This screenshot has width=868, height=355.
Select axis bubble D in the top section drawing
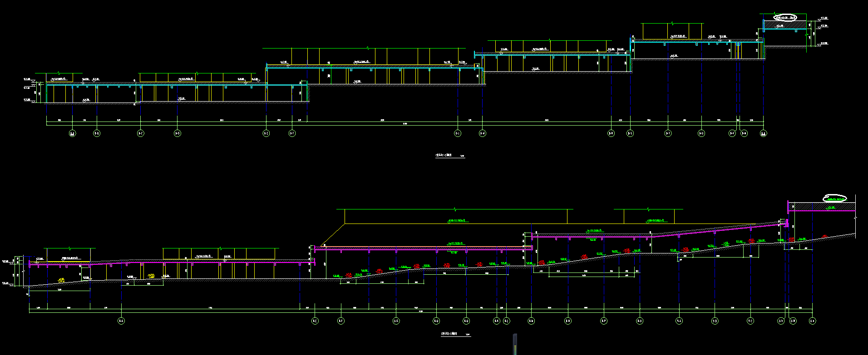(x=178, y=133)
